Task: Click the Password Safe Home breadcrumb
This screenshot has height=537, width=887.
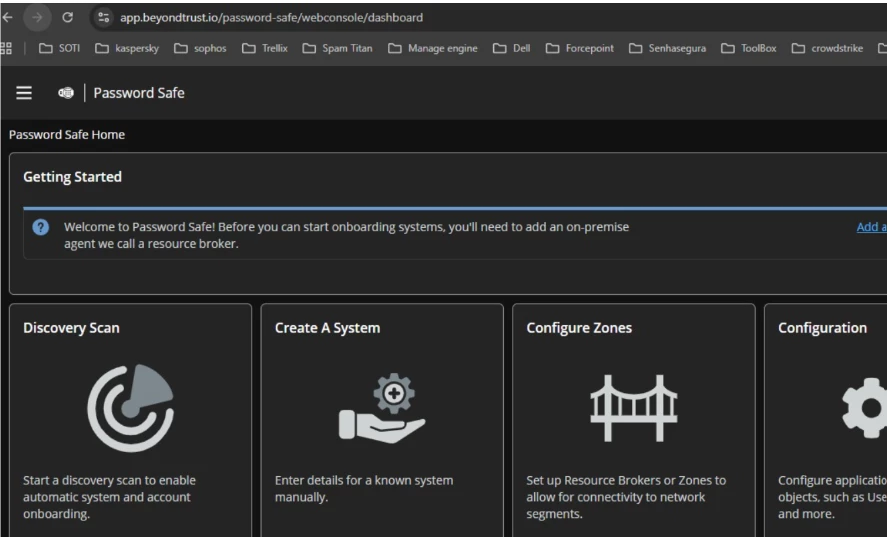Action: tap(67, 135)
